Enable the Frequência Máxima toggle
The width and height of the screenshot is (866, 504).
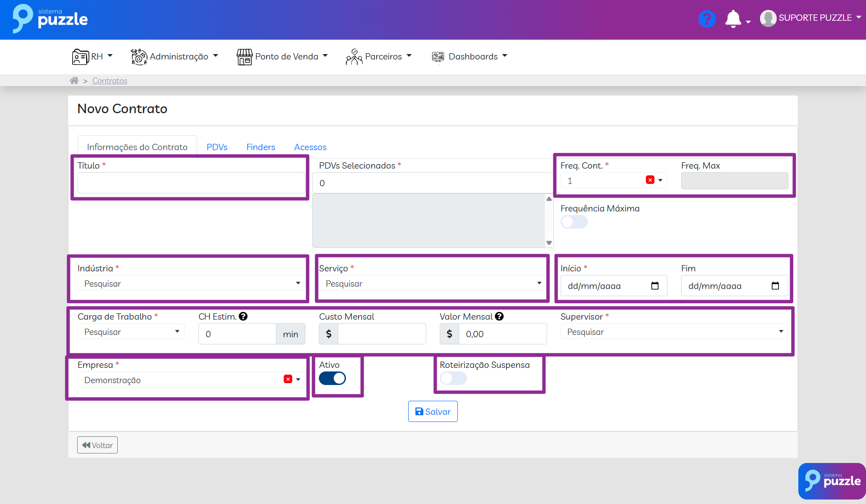(x=574, y=222)
